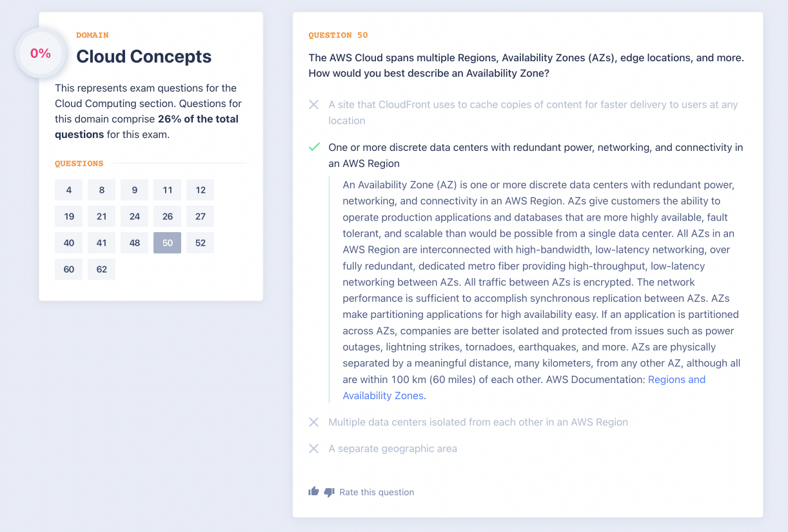The width and height of the screenshot is (788, 532).
Task: Click the green checkmark beside correct answer
Action: pos(314,147)
